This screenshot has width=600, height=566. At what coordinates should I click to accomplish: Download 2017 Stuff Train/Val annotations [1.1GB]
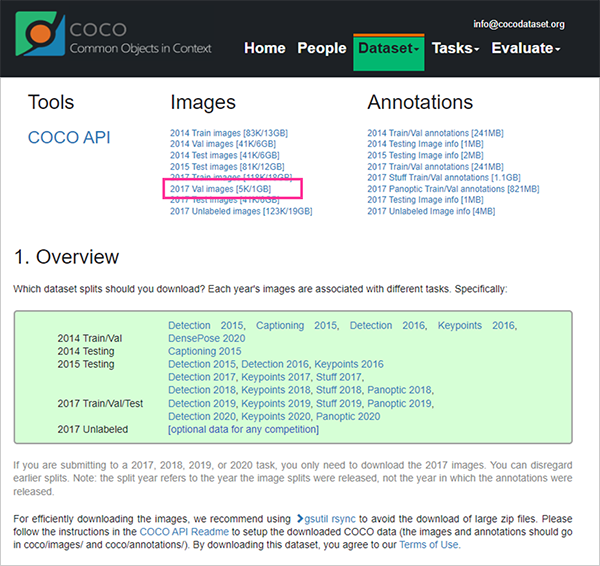click(444, 178)
